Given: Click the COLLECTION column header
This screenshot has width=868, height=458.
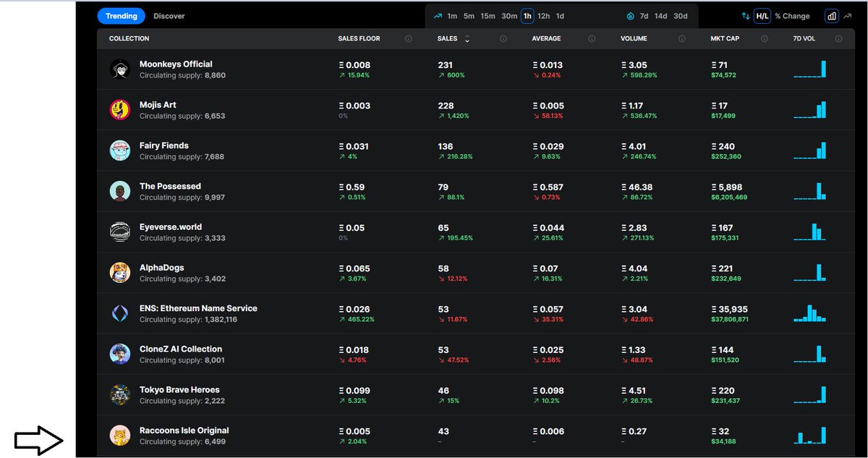Looking at the screenshot, I should [129, 39].
